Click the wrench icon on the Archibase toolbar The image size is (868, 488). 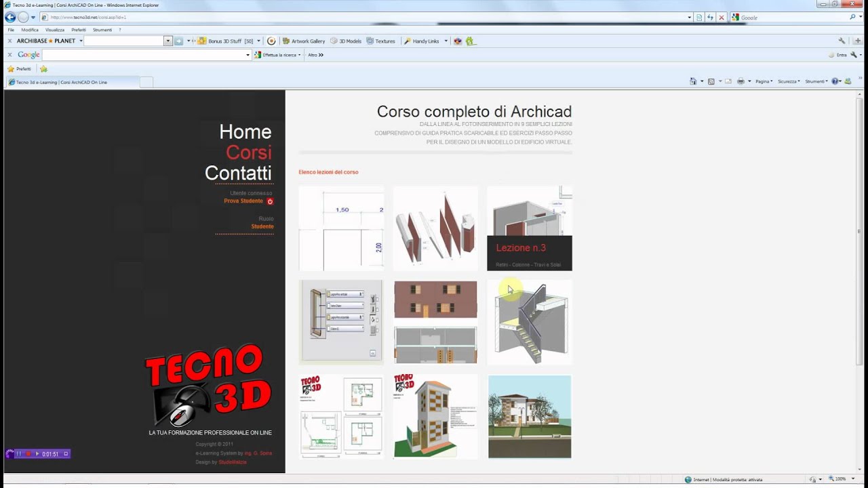(842, 41)
